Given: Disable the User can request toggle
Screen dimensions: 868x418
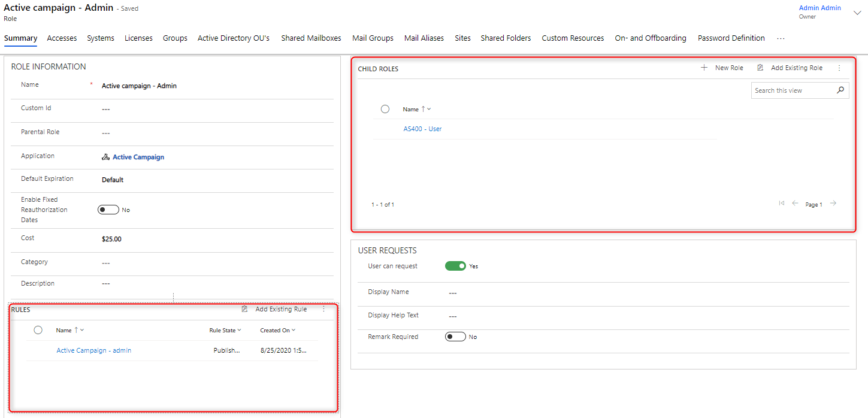Looking at the screenshot, I should (x=455, y=266).
